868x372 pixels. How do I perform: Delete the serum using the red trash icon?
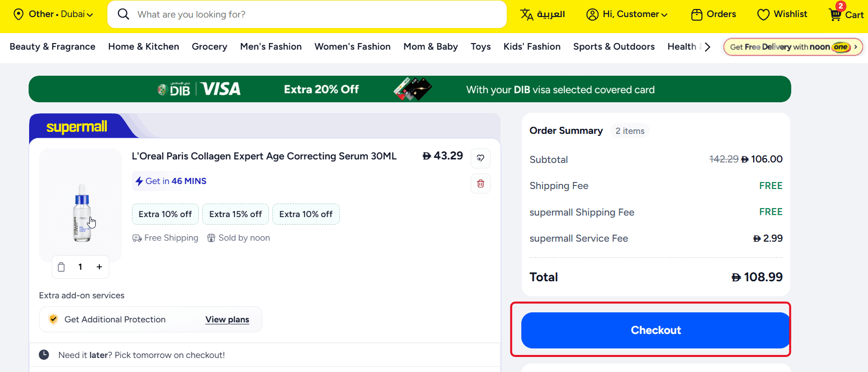coord(480,183)
